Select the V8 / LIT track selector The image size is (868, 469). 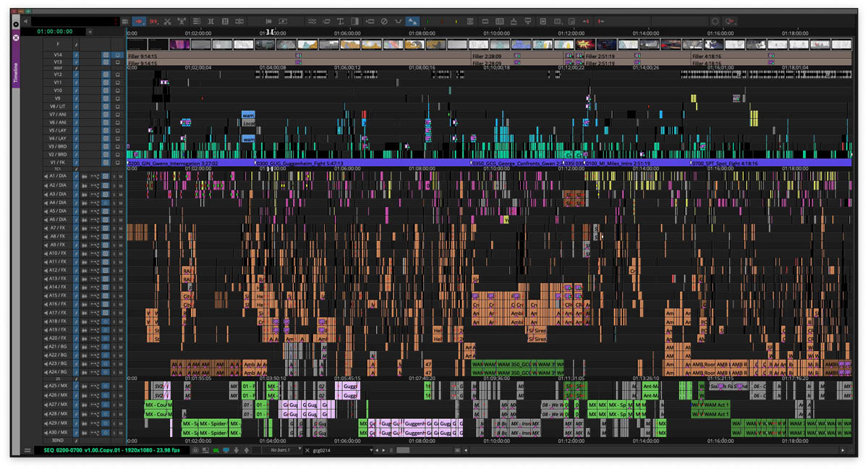[57, 106]
